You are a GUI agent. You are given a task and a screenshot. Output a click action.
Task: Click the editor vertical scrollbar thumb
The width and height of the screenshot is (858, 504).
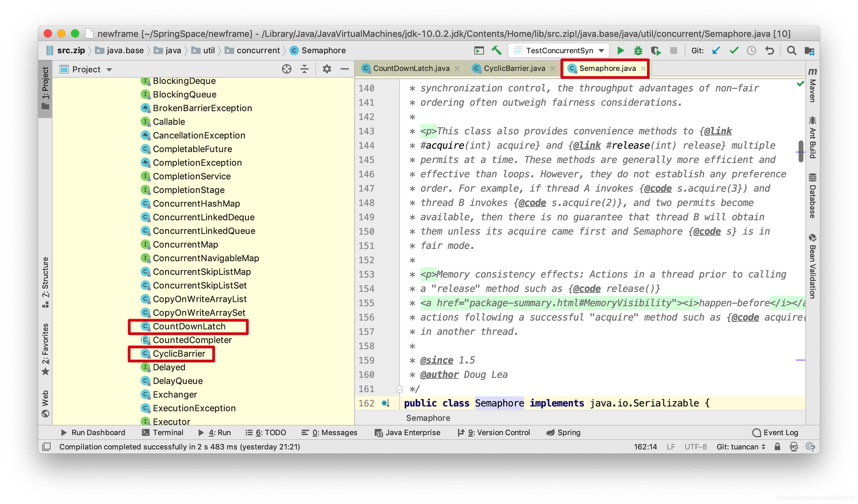tap(801, 151)
